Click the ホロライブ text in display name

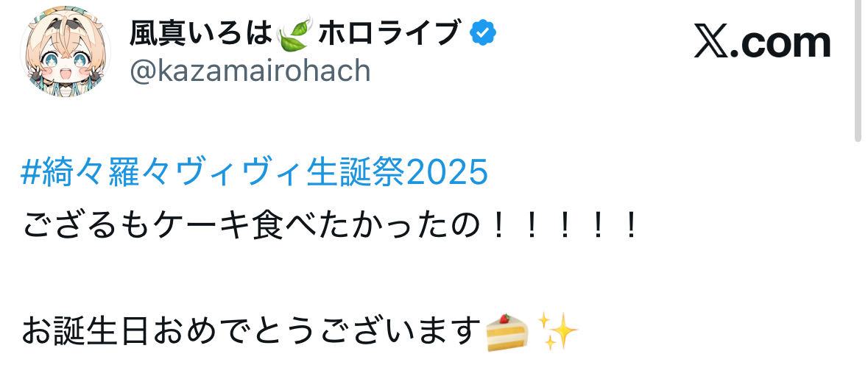pyautogui.click(x=389, y=34)
